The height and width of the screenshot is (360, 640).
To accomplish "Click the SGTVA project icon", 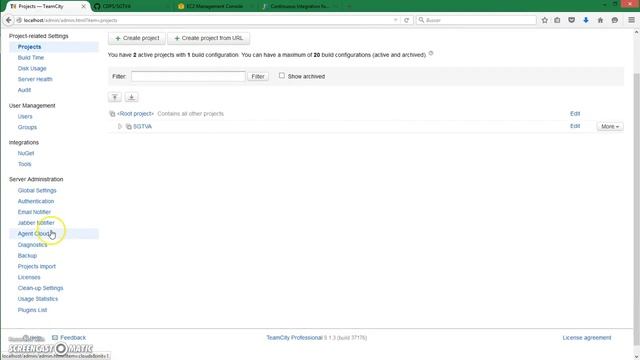I will (x=129, y=127).
